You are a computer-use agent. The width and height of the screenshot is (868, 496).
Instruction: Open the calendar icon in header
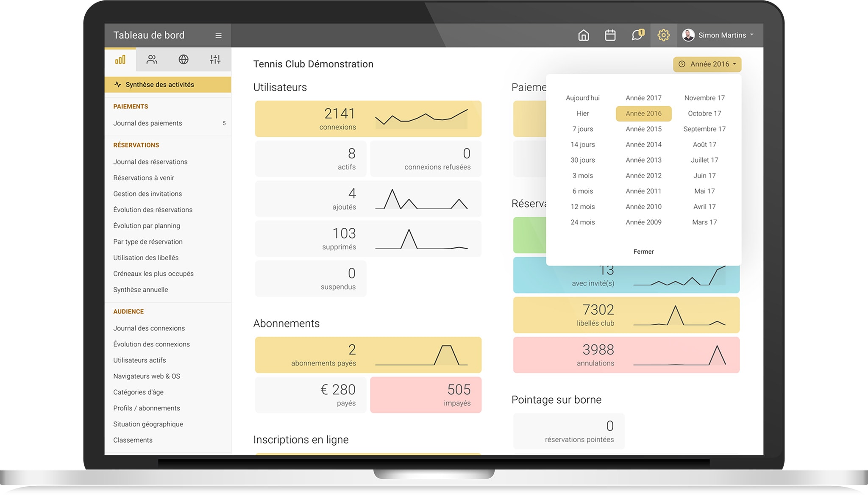[610, 35]
